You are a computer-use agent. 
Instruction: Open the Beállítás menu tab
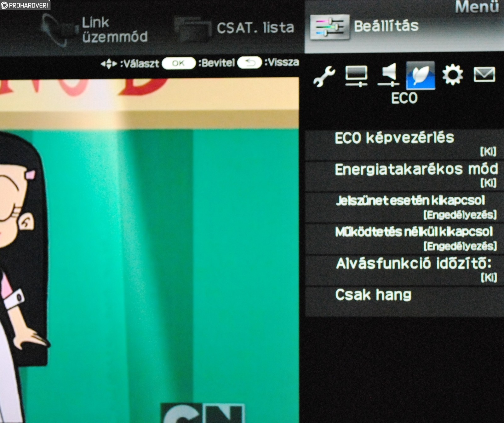404,27
